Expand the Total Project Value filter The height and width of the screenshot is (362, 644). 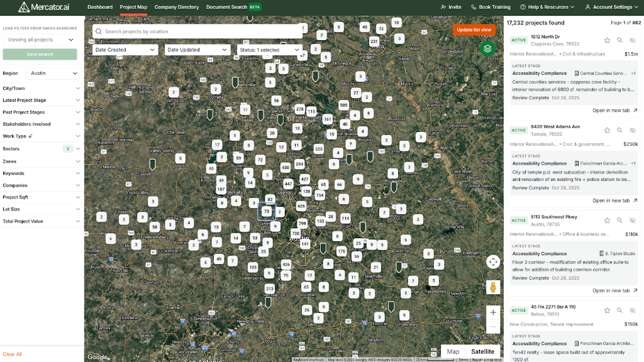(x=41, y=221)
